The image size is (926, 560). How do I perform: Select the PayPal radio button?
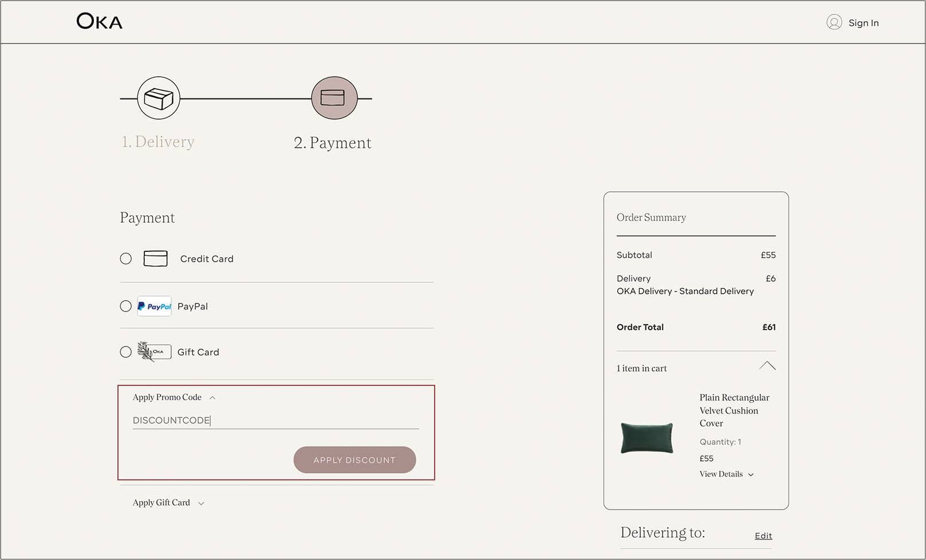[125, 306]
